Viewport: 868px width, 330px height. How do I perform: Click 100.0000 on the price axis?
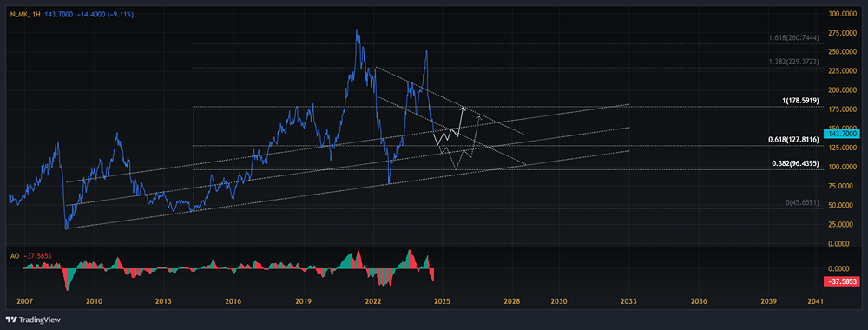pos(843,167)
